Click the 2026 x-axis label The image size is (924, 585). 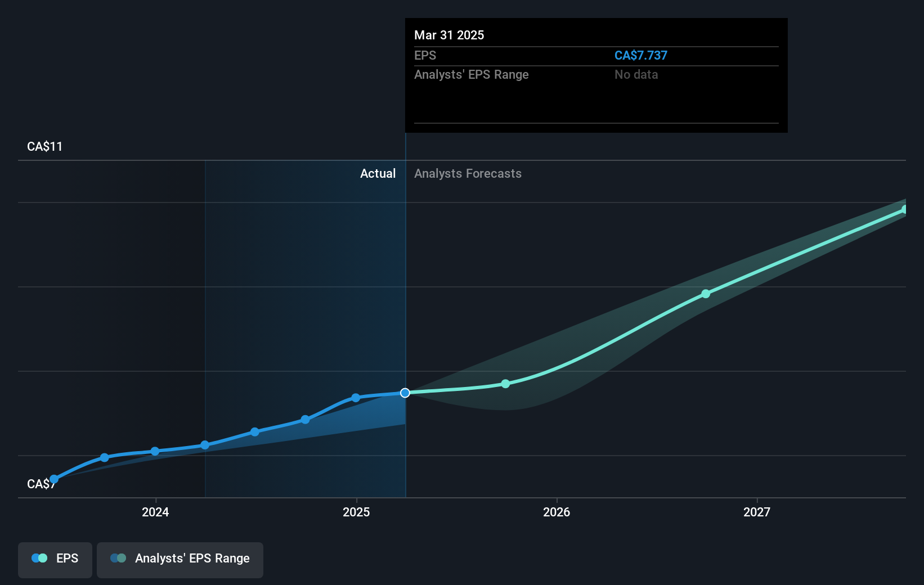pyautogui.click(x=557, y=512)
